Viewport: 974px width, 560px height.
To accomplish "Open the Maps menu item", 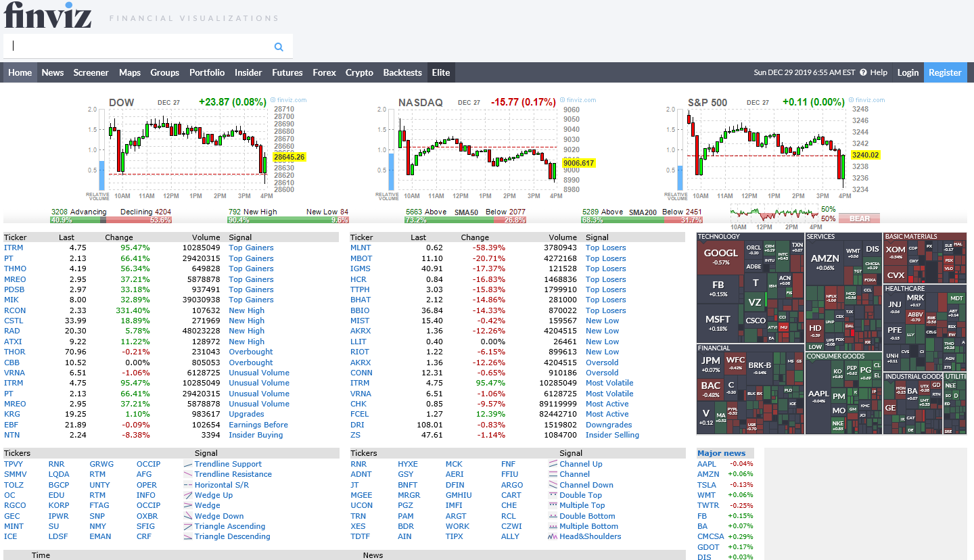I will 130,72.
